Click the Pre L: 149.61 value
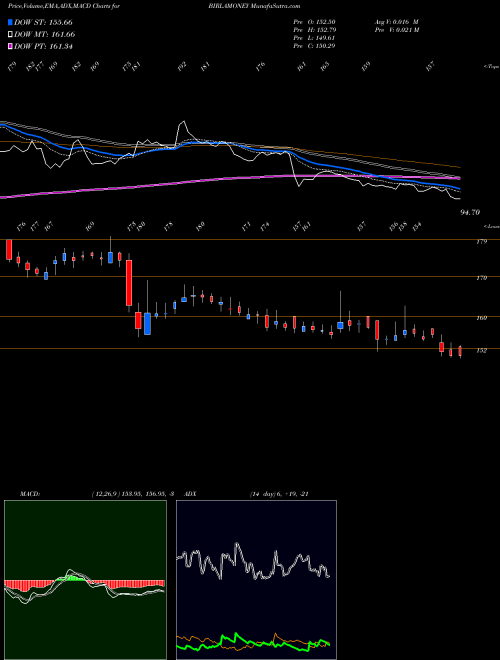This screenshot has width=500, height=660. (x=314, y=38)
